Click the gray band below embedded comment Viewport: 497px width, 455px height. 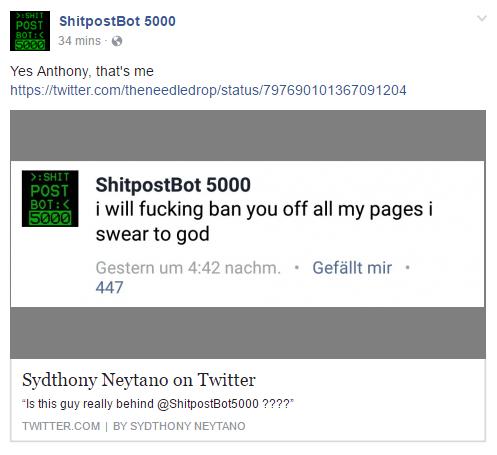point(248,333)
